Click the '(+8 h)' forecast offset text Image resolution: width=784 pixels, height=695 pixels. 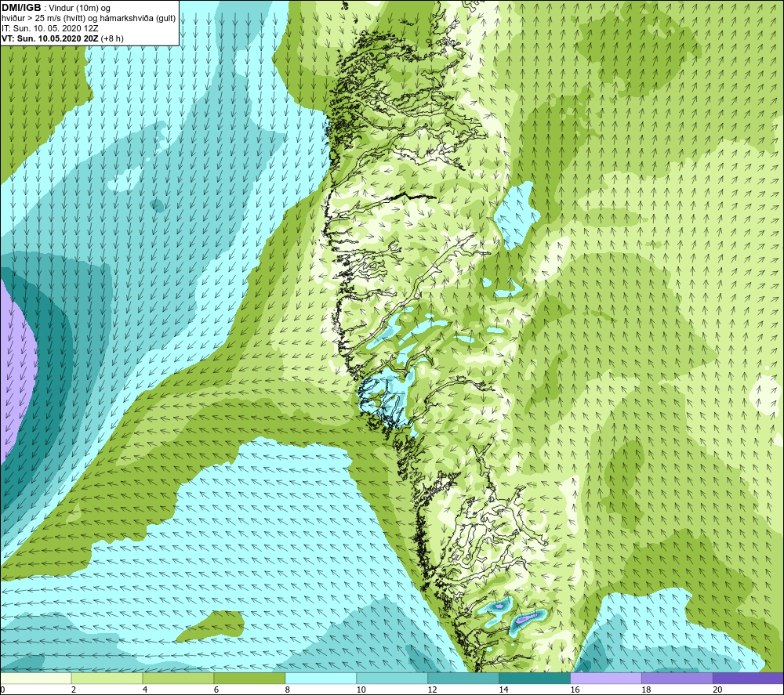click(112, 38)
